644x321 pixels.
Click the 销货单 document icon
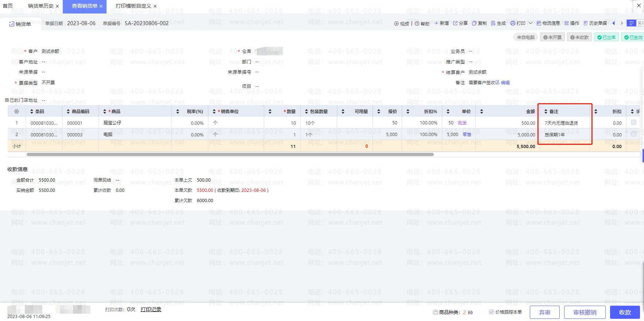[x=12, y=24]
